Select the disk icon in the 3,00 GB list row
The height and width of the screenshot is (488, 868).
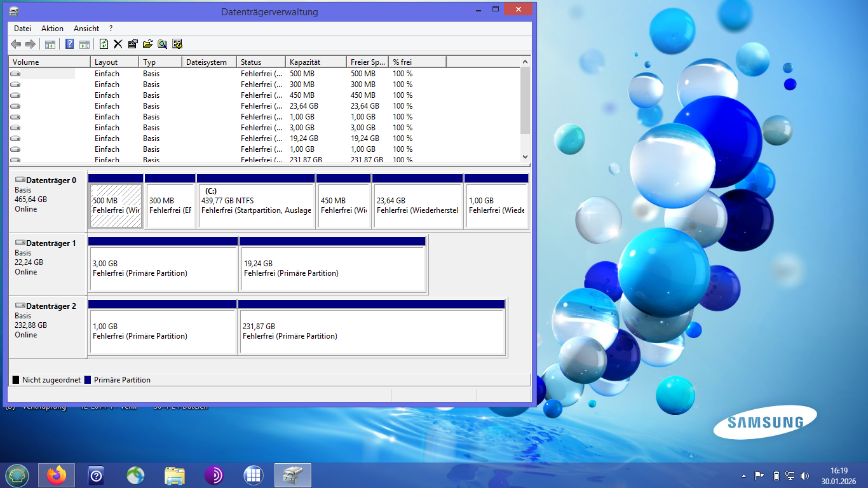15,128
